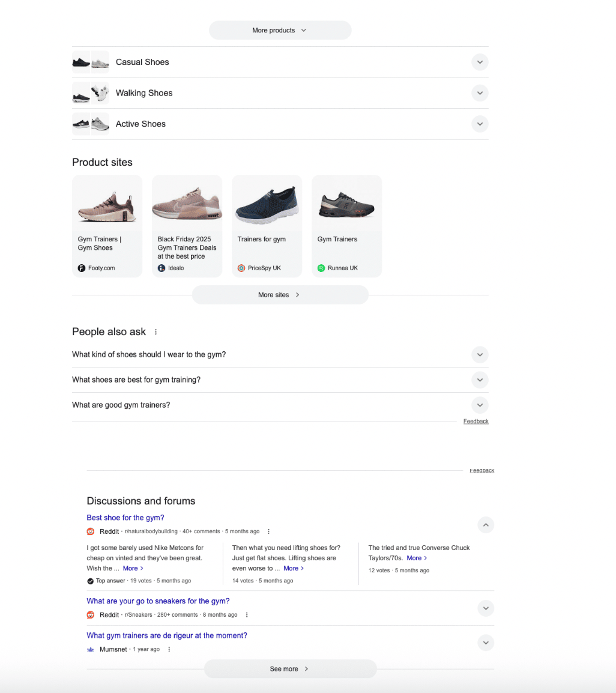Click the Runnea UK site favicon
Image resolution: width=616 pixels, height=693 pixels.
click(x=321, y=268)
